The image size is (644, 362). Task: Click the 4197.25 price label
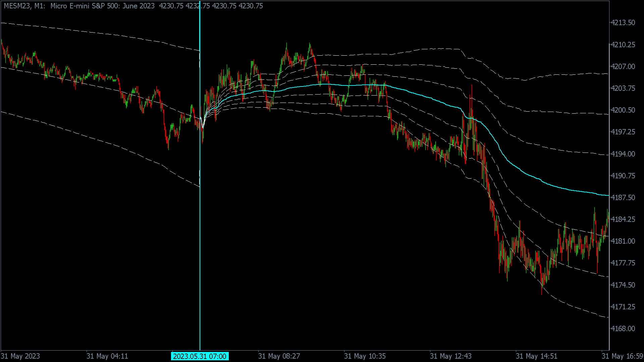point(623,132)
